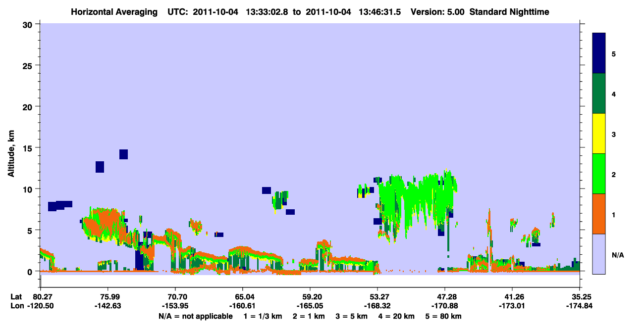Click the 'N/A = not applicable' legend text
This screenshot has width=644, height=330.
[195, 317]
